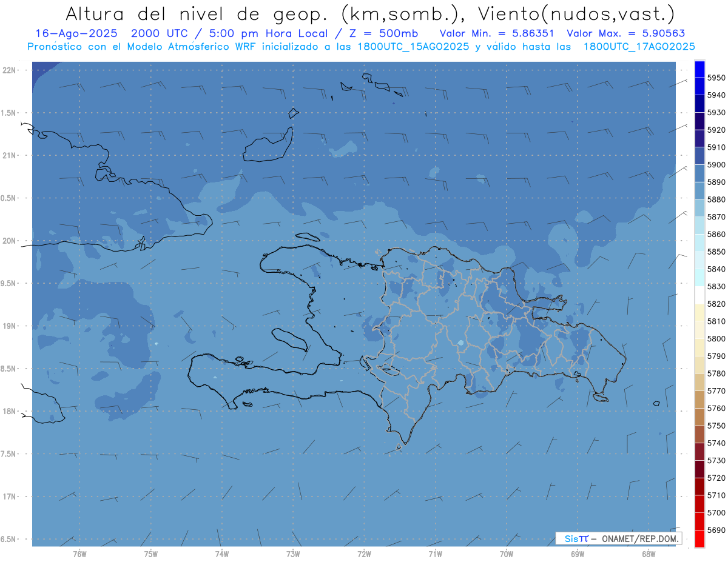Click the '5830' color scale label
Viewport: 728px width, 562px height.
[716, 286]
